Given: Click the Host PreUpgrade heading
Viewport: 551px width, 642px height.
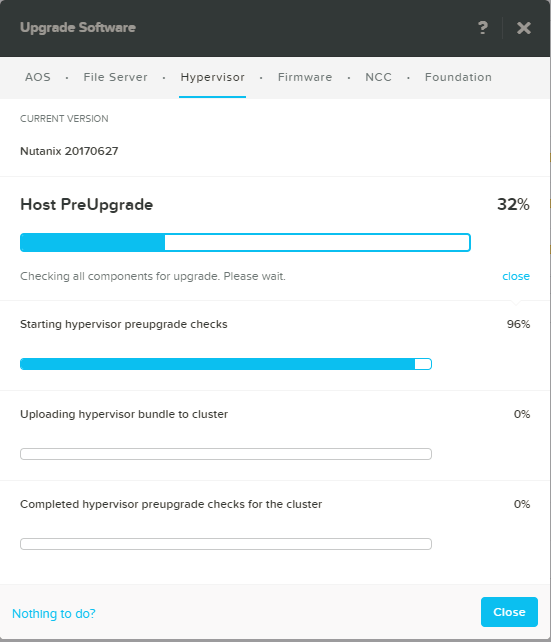Looking at the screenshot, I should [x=86, y=205].
